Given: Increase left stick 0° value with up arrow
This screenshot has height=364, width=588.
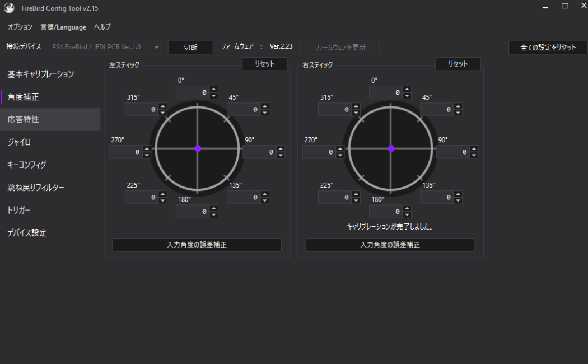Looking at the screenshot, I should [213, 89].
